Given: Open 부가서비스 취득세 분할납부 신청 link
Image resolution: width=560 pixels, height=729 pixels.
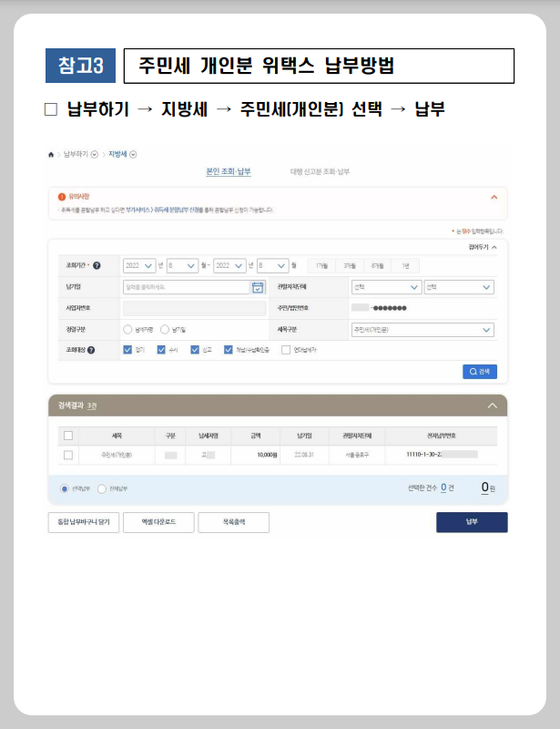Looking at the screenshot, I should (x=165, y=210).
